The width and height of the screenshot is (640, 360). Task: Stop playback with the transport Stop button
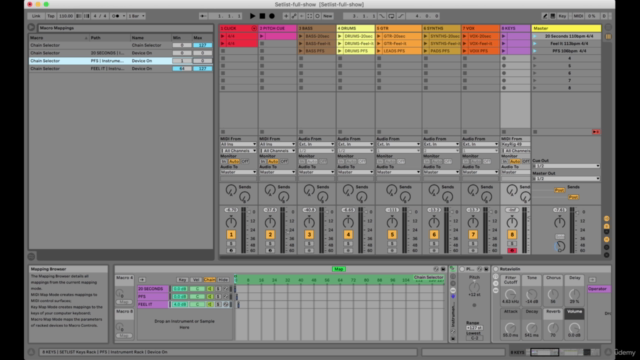[262, 16]
